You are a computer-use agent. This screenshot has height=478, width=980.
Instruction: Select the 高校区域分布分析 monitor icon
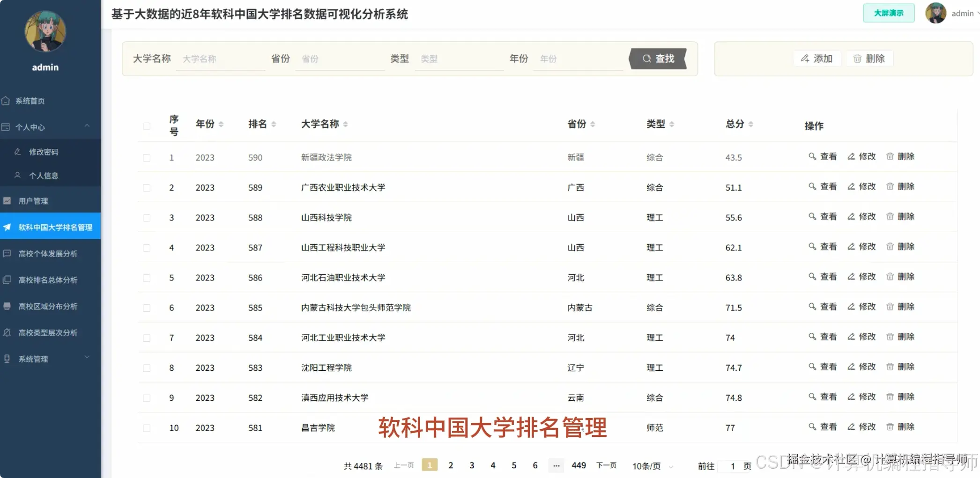[x=7, y=306]
